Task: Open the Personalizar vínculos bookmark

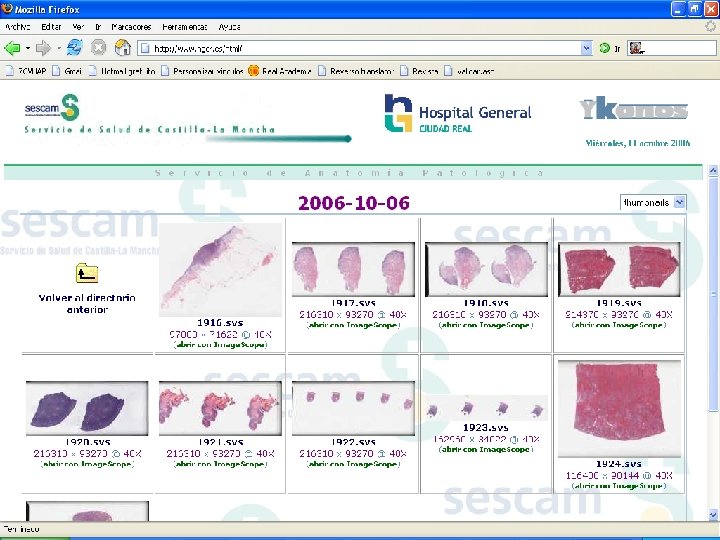Action: point(202,71)
